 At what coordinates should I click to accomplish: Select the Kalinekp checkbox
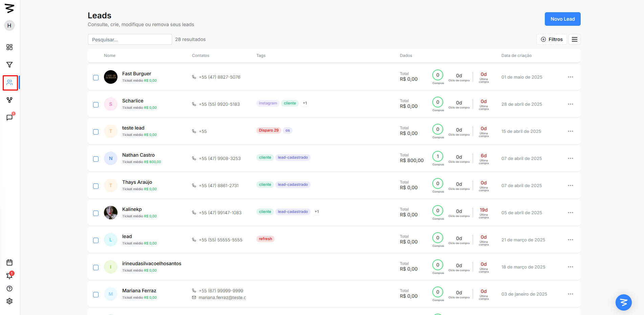click(x=96, y=213)
